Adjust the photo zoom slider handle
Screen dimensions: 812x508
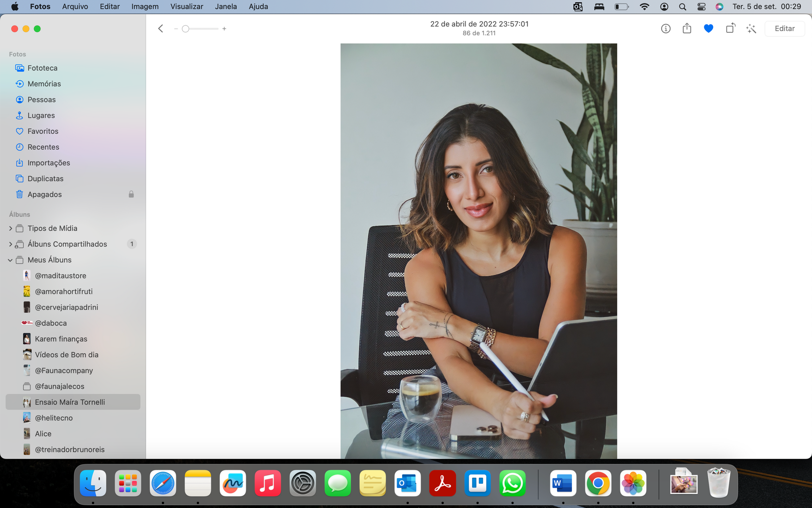point(185,29)
